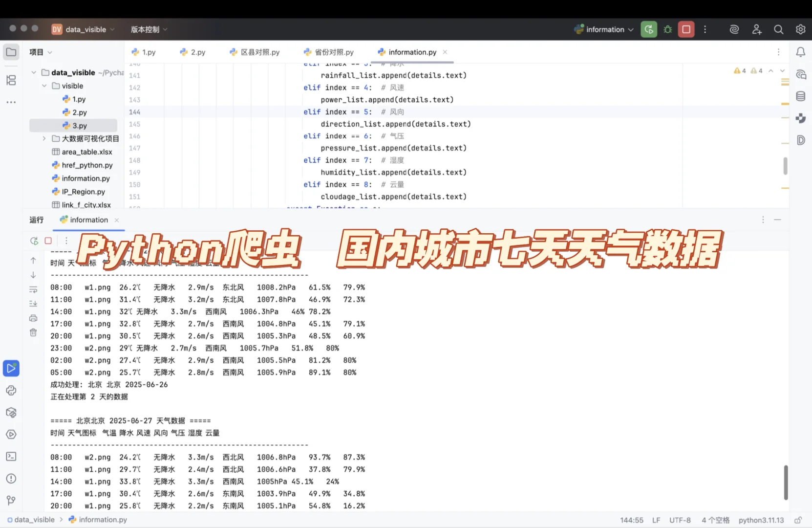Start debugging with the bug icon
The width and height of the screenshot is (812, 528).
click(x=667, y=29)
